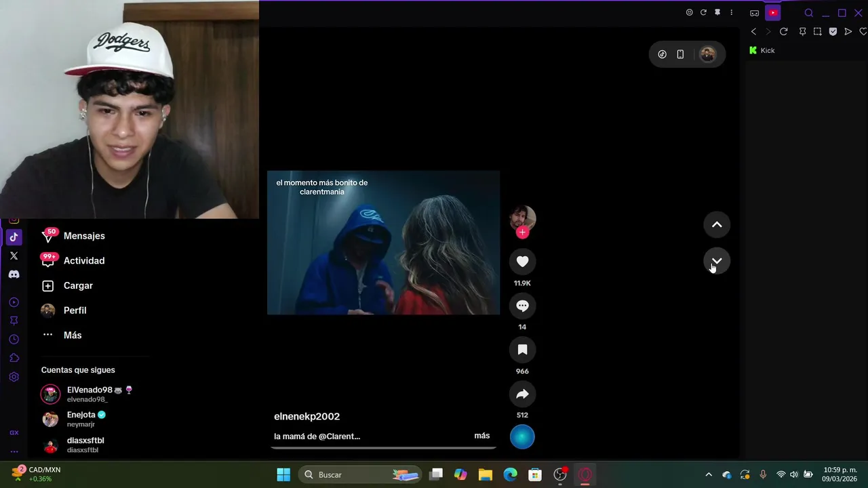
Task: Seek on the video progress bar
Action: pyautogui.click(x=384, y=447)
